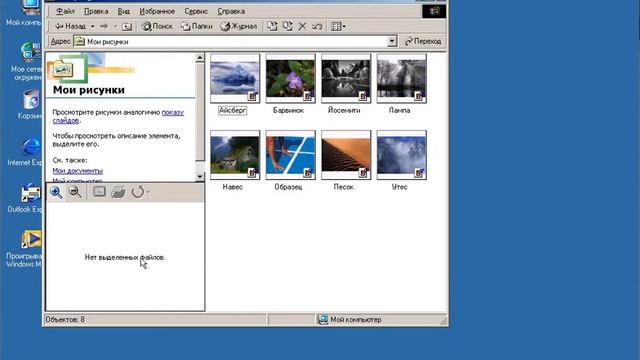Open the Мои документы link
Viewport: 640px width, 360px height.
pos(78,171)
